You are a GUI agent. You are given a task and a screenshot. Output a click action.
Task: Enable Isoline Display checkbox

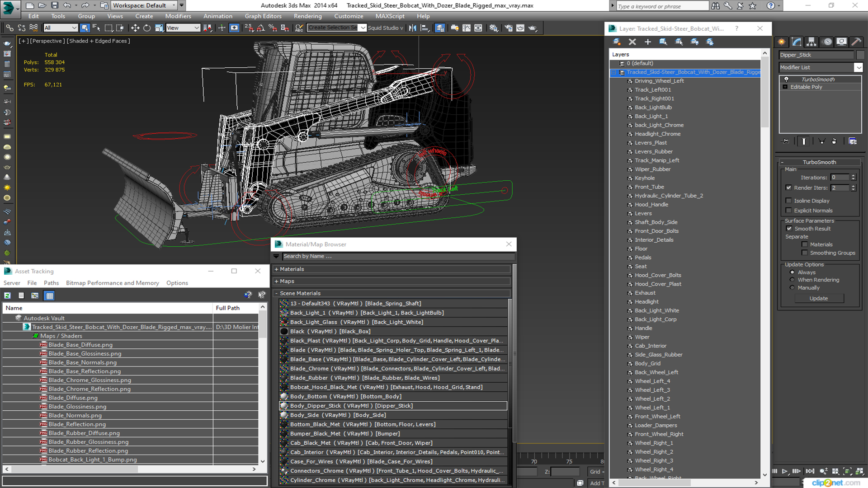coord(788,201)
